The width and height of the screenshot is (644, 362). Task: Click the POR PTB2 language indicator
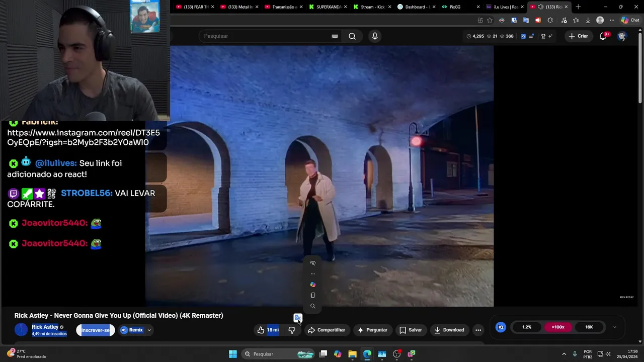coord(588,354)
